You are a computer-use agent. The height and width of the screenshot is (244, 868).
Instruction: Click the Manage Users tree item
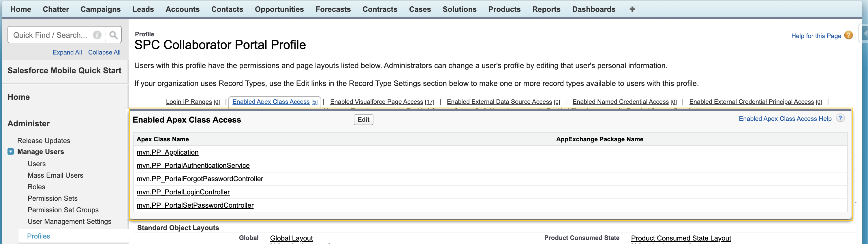pyautogui.click(x=40, y=152)
